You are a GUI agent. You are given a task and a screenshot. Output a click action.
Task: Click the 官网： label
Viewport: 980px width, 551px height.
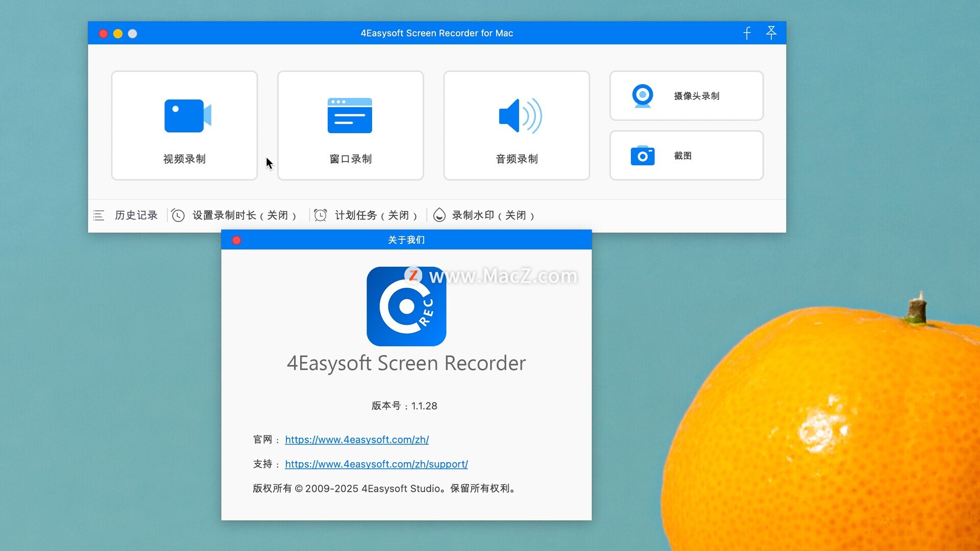click(x=266, y=440)
